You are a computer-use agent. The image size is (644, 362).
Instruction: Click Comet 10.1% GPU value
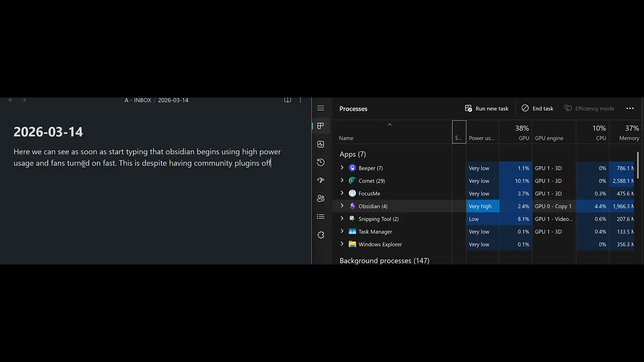522,181
